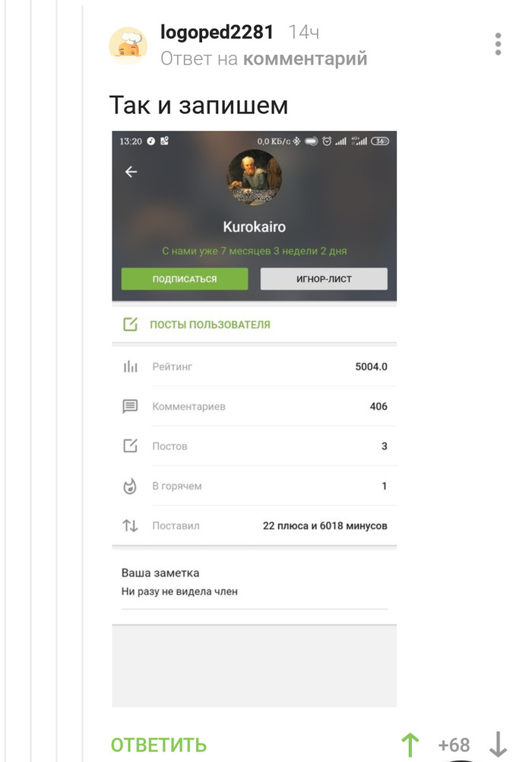
Task: Click ОТВЕТИТЬ to reply to comment
Action: [158, 745]
